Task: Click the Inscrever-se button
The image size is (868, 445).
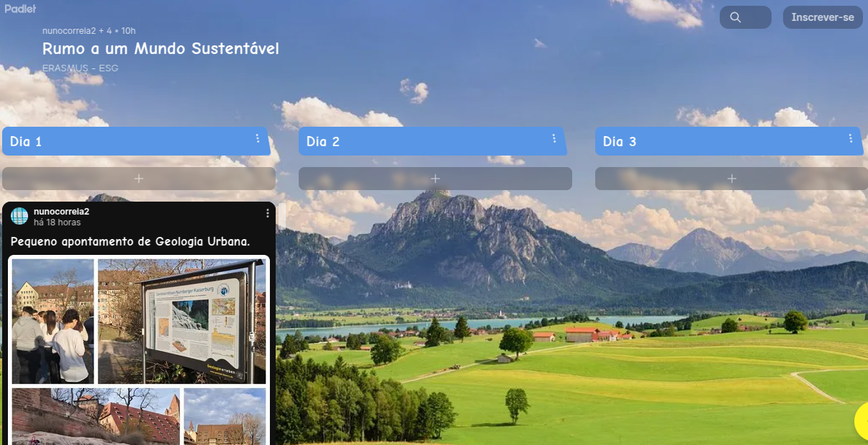Action: pyautogui.click(x=823, y=17)
